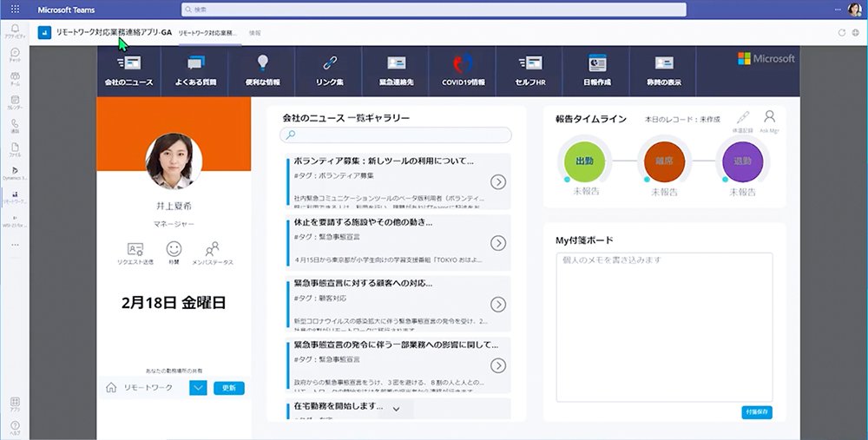This screenshot has width=868, height=440.
Task: Open Teams Chat in sidebar
Action: point(15,52)
